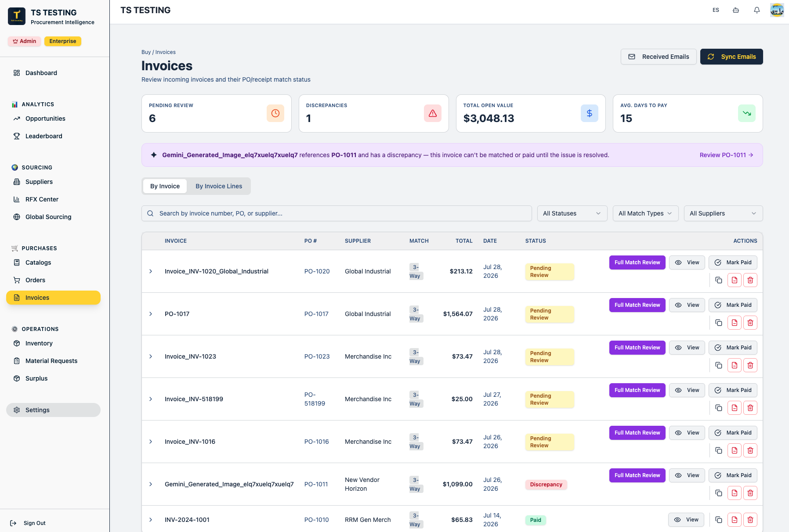Click the Pending Review clock icon

tap(275, 113)
